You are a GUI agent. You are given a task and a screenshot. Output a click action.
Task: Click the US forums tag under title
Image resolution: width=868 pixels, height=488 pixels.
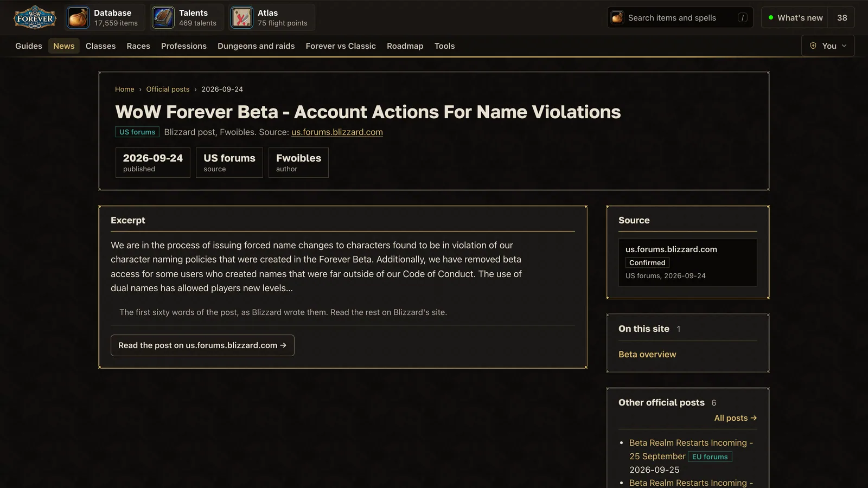(x=137, y=132)
